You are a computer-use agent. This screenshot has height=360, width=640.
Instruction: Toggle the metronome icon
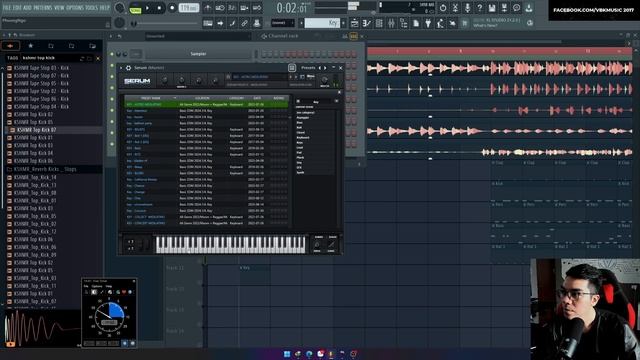click(208, 8)
